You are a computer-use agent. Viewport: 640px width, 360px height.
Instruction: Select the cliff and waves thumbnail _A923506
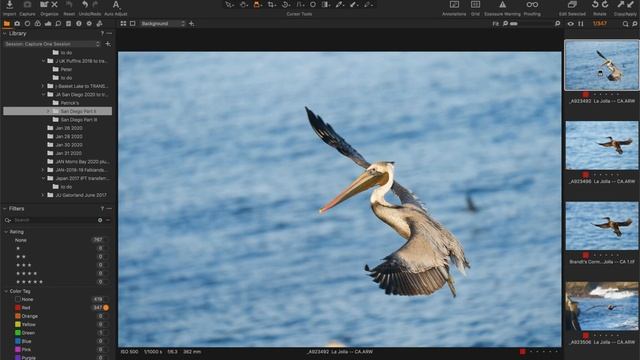click(x=602, y=306)
